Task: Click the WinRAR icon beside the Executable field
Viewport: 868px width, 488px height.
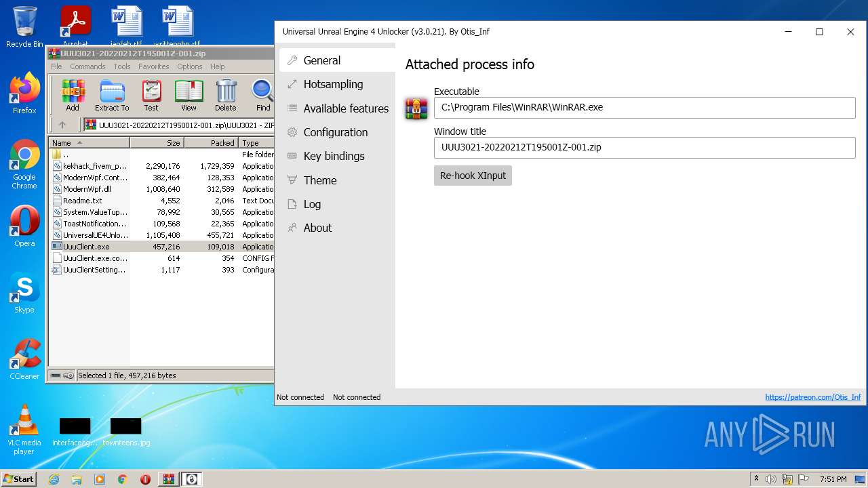Action: 416,108
